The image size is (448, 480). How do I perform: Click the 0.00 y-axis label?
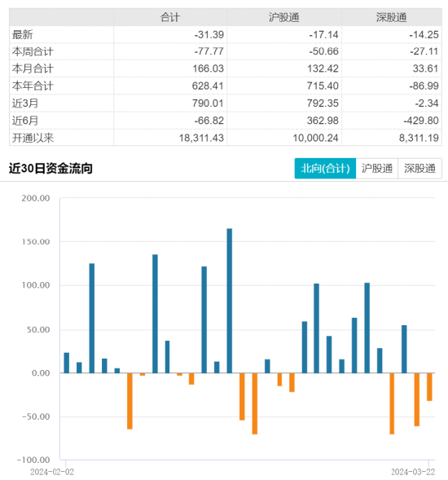[x=41, y=373]
